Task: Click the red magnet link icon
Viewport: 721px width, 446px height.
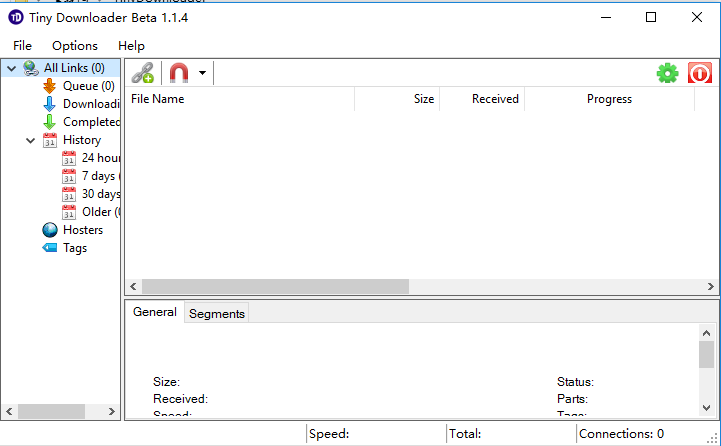Action: point(178,73)
